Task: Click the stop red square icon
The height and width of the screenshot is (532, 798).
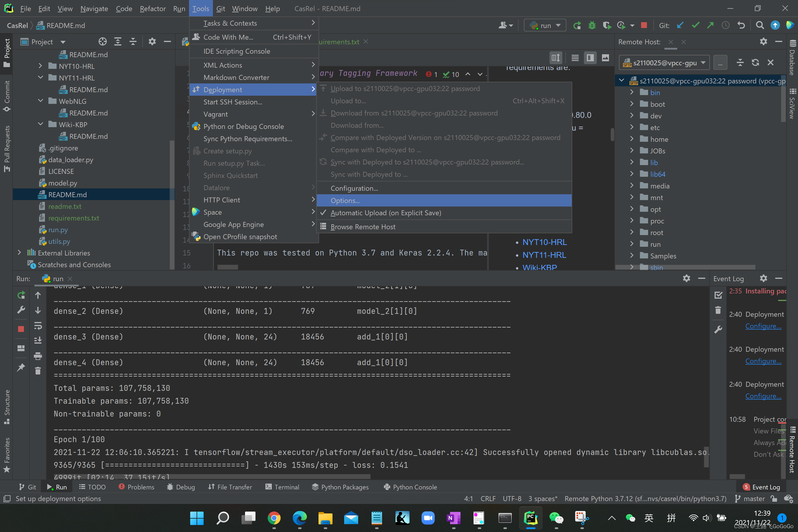Action: pos(644,25)
